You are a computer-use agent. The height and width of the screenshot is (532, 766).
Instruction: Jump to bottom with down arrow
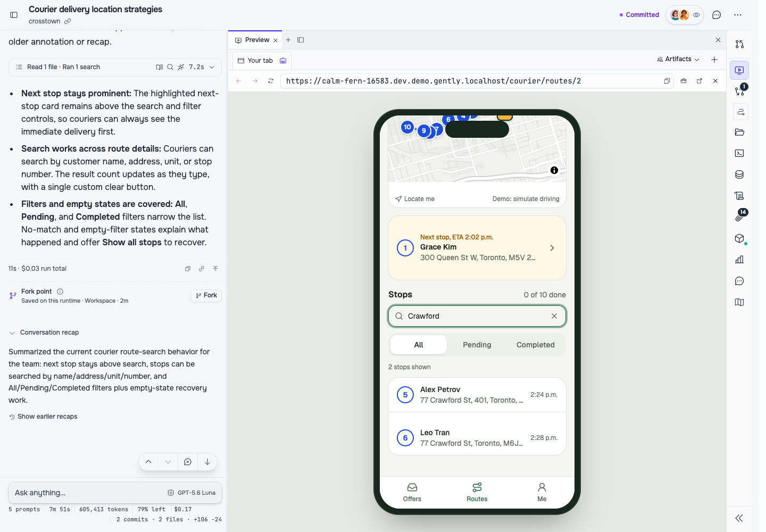click(207, 462)
